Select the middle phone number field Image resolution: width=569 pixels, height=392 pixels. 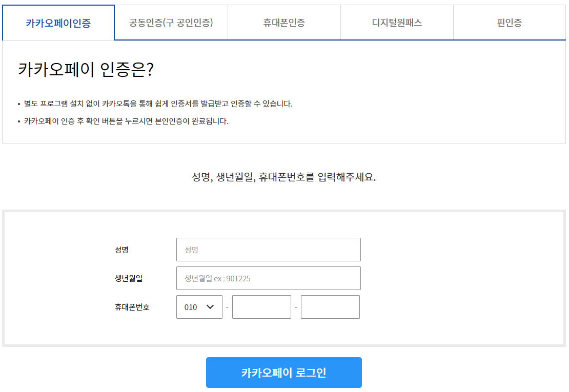[x=261, y=307]
